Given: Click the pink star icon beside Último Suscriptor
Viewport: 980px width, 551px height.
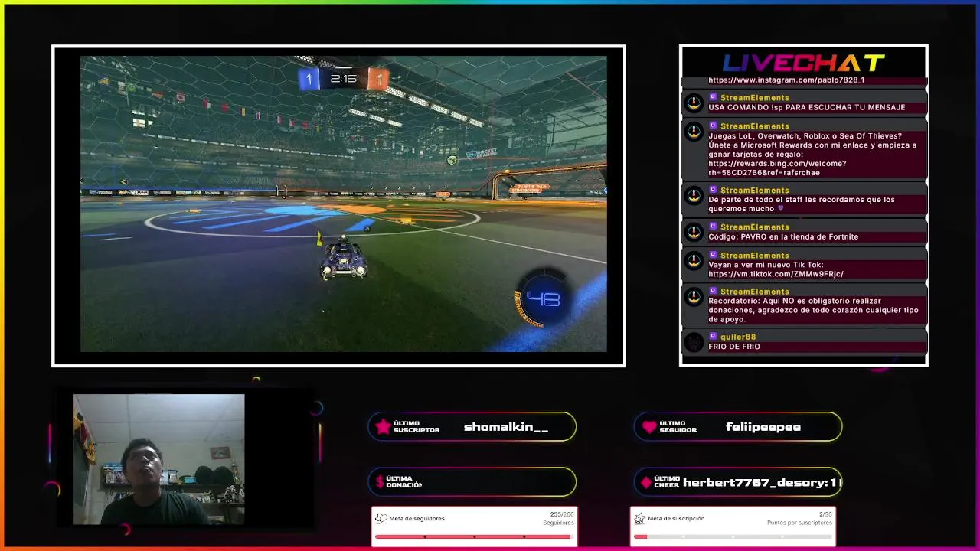Looking at the screenshot, I should coord(383,426).
